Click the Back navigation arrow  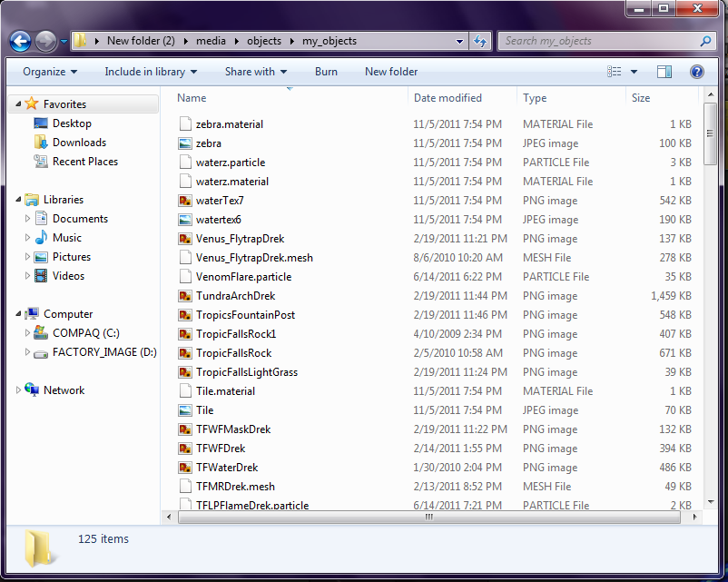pyautogui.click(x=21, y=42)
